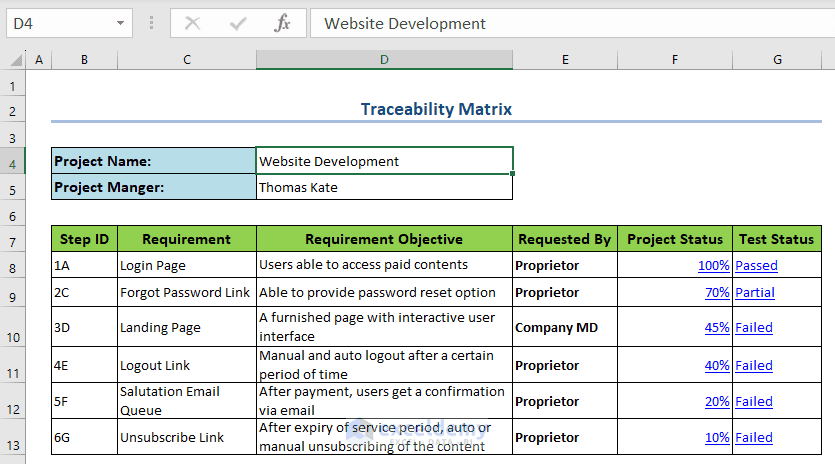The height and width of the screenshot is (464, 835).
Task: Select 'Users able to access paid contents' cell
Action: click(384, 265)
